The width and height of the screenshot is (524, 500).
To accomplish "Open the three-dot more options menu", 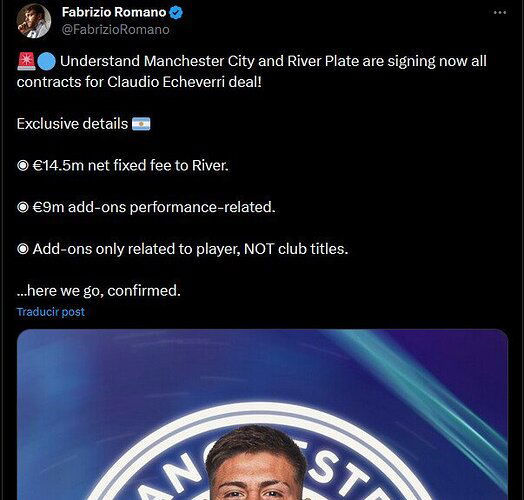I will [x=500, y=13].
